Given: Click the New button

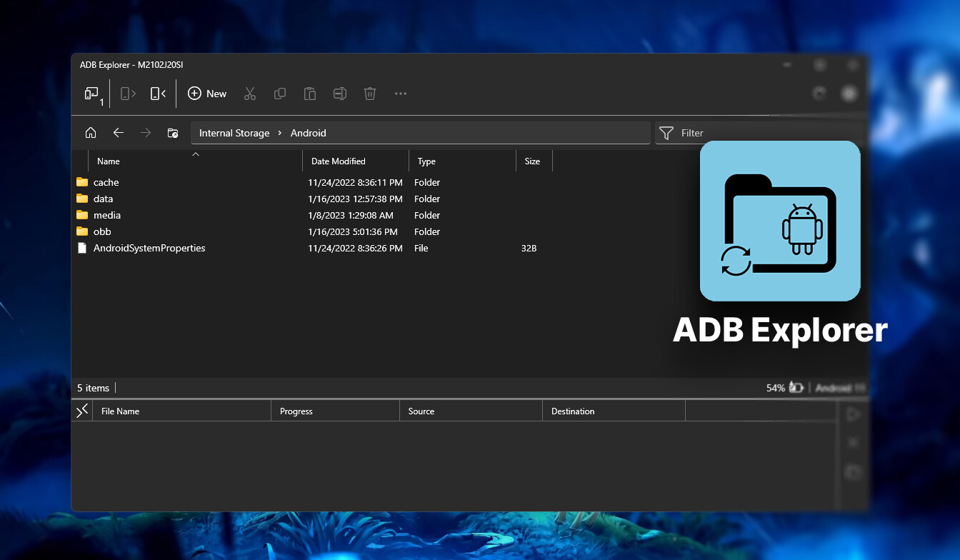Looking at the screenshot, I should click(207, 94).
